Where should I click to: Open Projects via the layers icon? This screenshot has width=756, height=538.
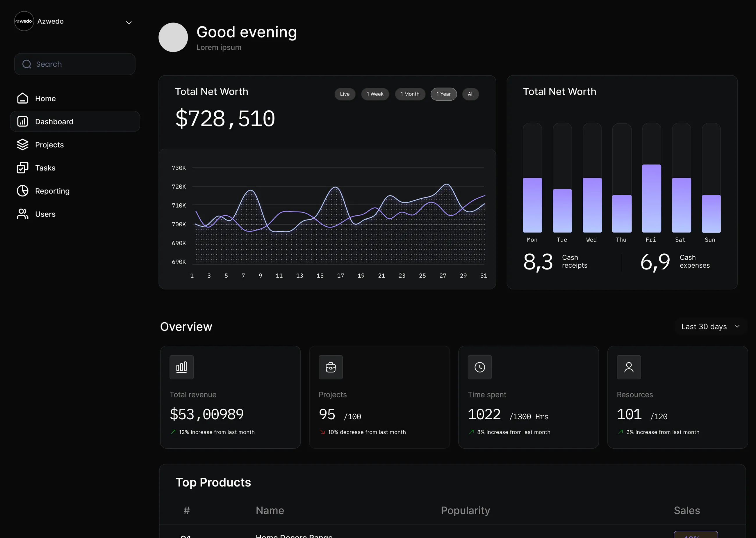point(22,144)
